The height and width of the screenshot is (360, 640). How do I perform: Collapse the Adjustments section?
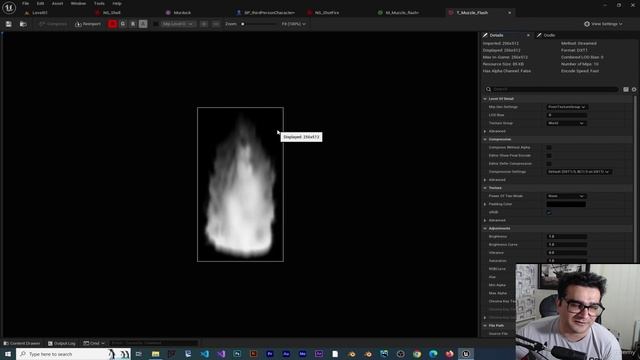[485, 229]
